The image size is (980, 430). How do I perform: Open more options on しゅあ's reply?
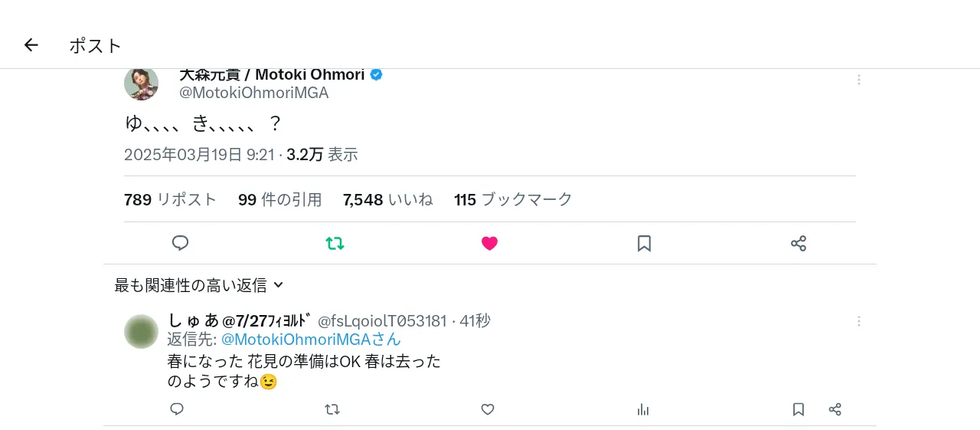tap(859, 321)
